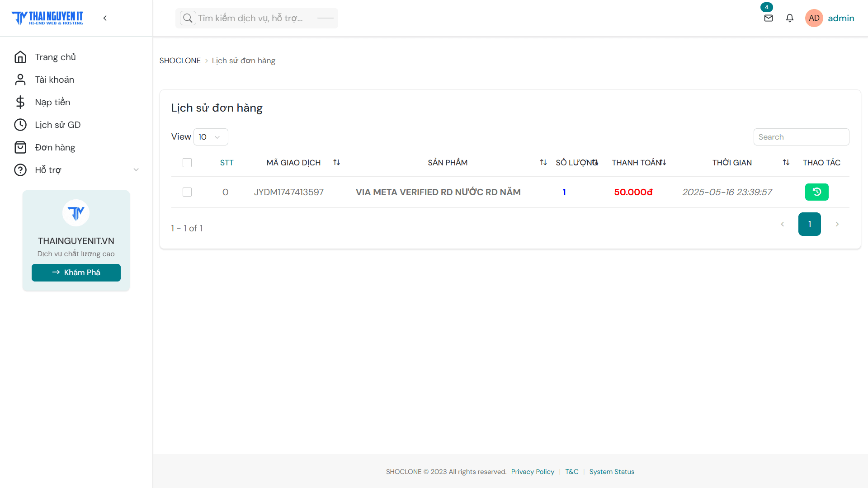Go to the next page arrow
Viewport: 868px width, 488px height.
[x=837, y=224]
